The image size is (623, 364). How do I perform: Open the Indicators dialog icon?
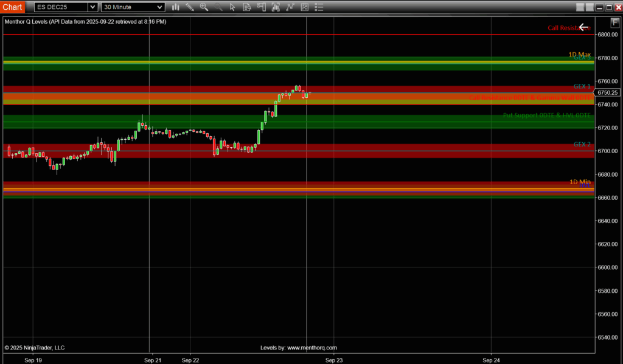click(x=276, y=7)
